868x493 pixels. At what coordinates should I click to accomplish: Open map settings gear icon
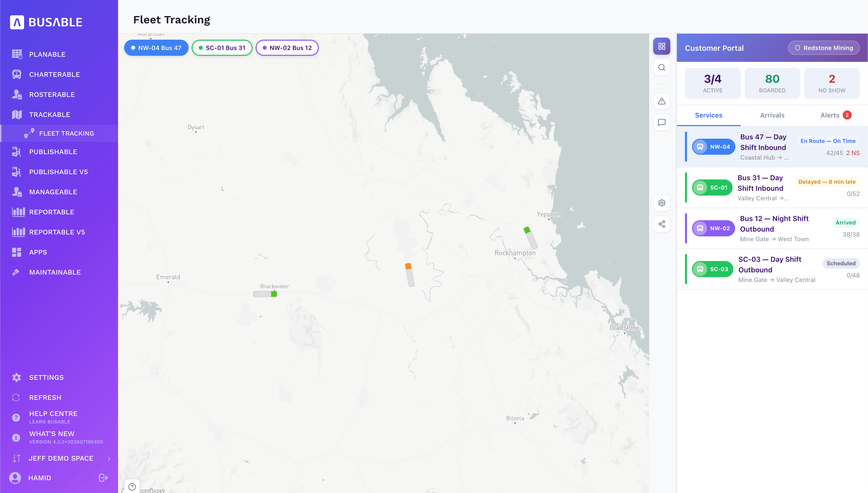(x=661, y=203)
